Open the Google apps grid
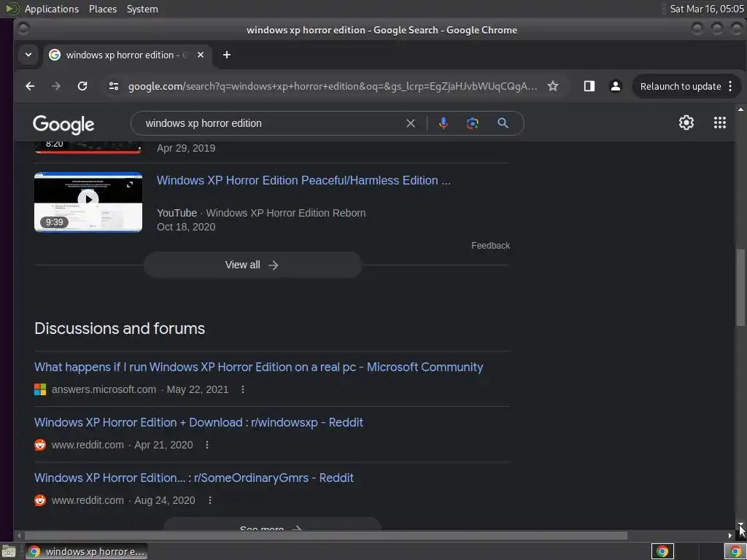This screenshot has width=747, height=560. tap(720, 122)
